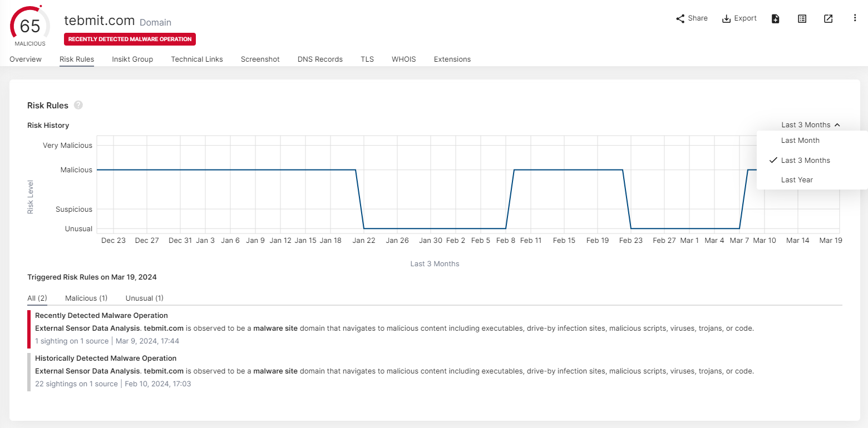Viewport: 868px width, 428px height.
Task: Open the three-dot more options menu
Action: 855,18
